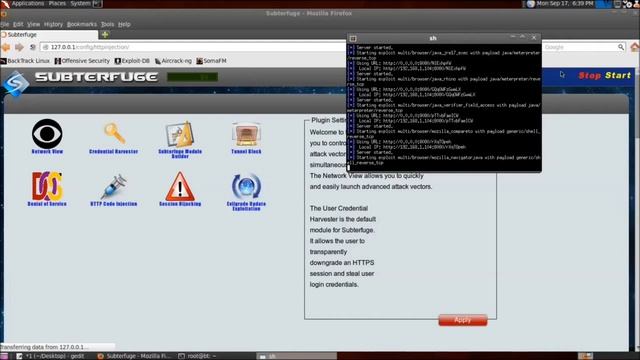Click the page reload icon

pos(33,47)
